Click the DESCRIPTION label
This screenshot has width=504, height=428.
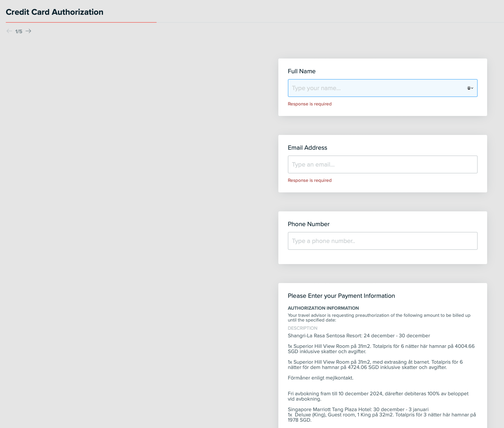coord(302,328)
